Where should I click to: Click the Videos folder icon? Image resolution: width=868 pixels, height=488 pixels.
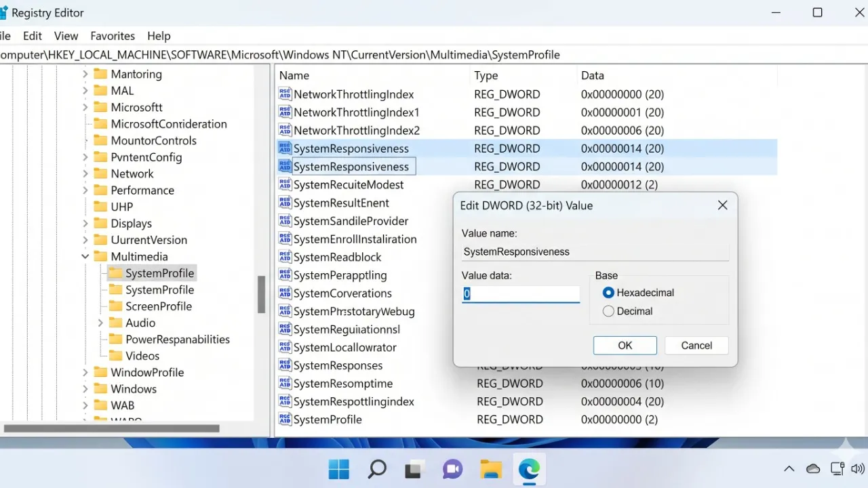coord(115,356)
